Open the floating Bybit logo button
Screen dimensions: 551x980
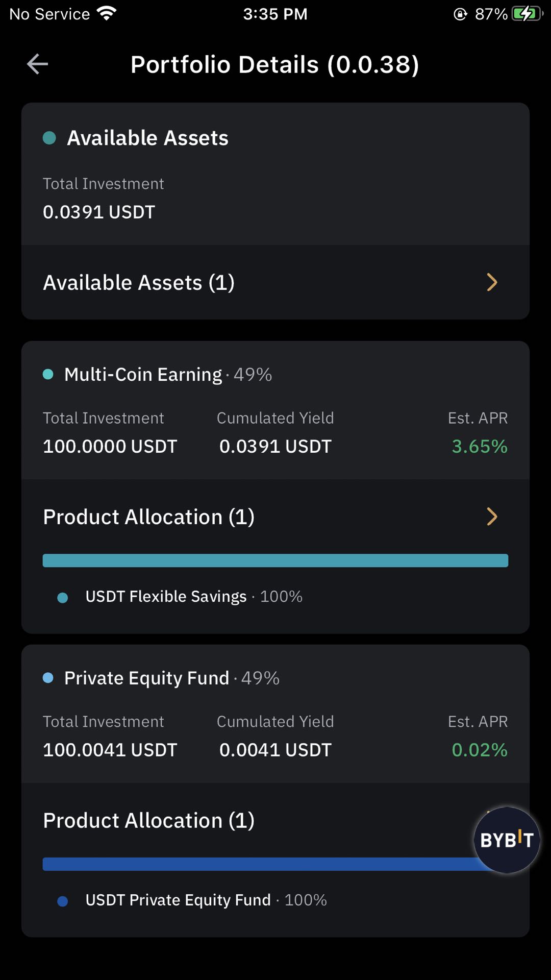pyautogui.click(x=507, y=840)
